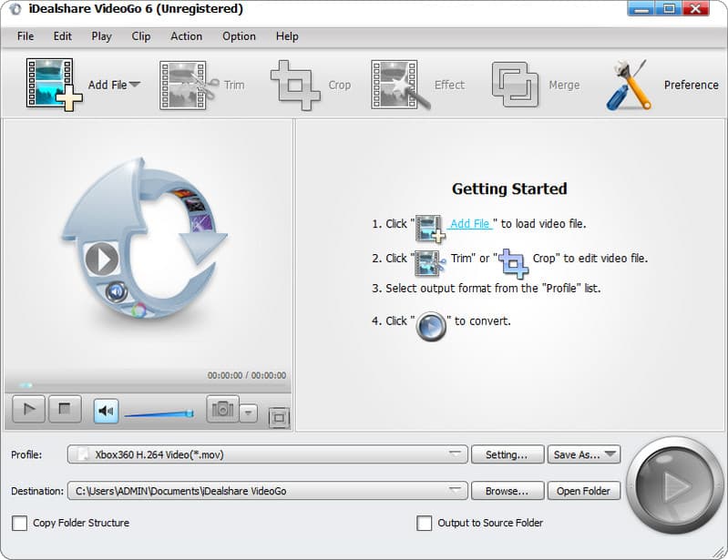Open the Destination path dropdown
Image resolution: width=728 pixels, height=560 pixels.
[454, 491]
